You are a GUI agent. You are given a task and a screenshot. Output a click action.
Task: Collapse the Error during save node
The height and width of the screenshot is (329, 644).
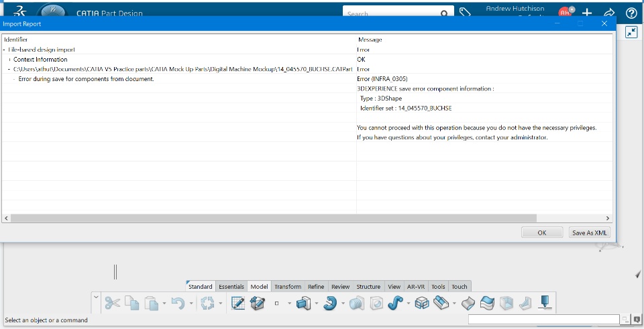(14, 79)
